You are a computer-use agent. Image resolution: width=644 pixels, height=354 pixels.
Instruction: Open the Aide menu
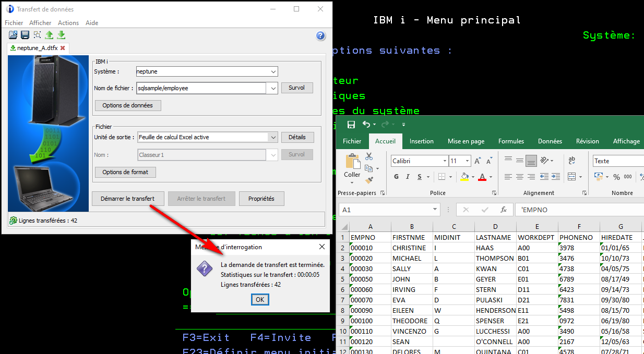(92, 23)
